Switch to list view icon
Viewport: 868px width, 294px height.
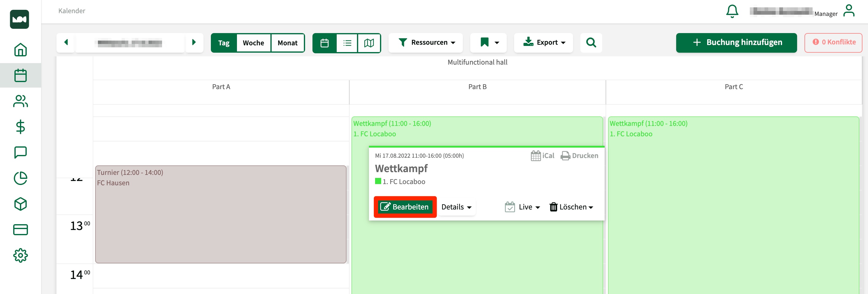[x=347, y=43]
